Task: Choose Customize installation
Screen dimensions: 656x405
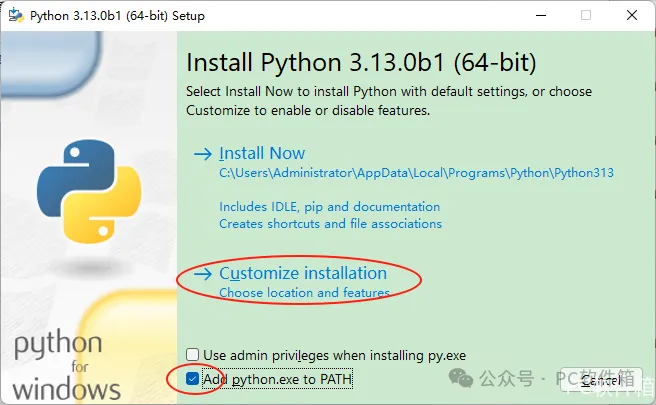Action: 303,273
